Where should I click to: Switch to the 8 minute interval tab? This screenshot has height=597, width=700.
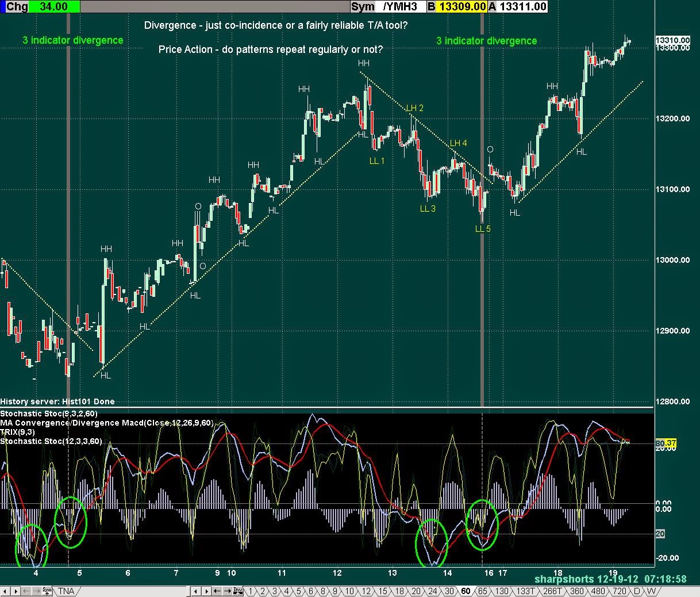coord(322,591)
